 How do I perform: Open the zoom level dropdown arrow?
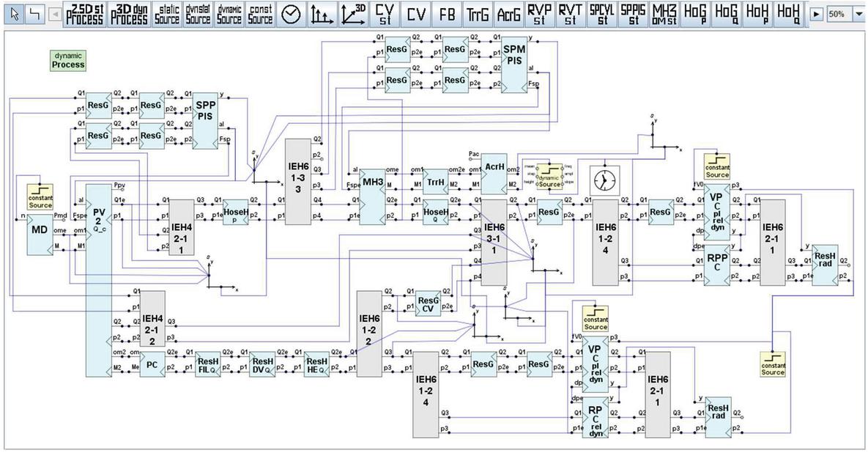tap(859, 15)
